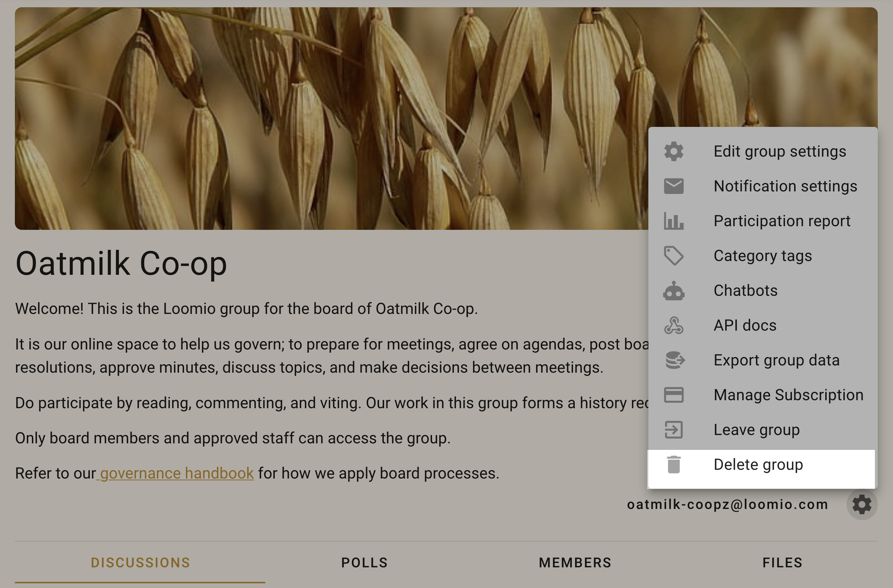The width and height of the screenshot is (893, 588).
Task: Select Export group data
Action: tap(763, 360)
